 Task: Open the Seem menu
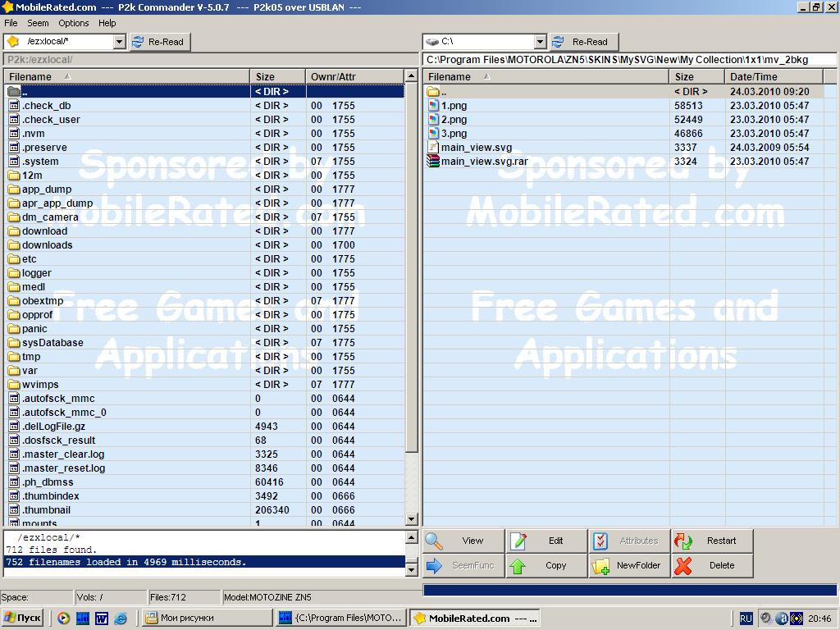pyautogui.click(x=38, y=23)
